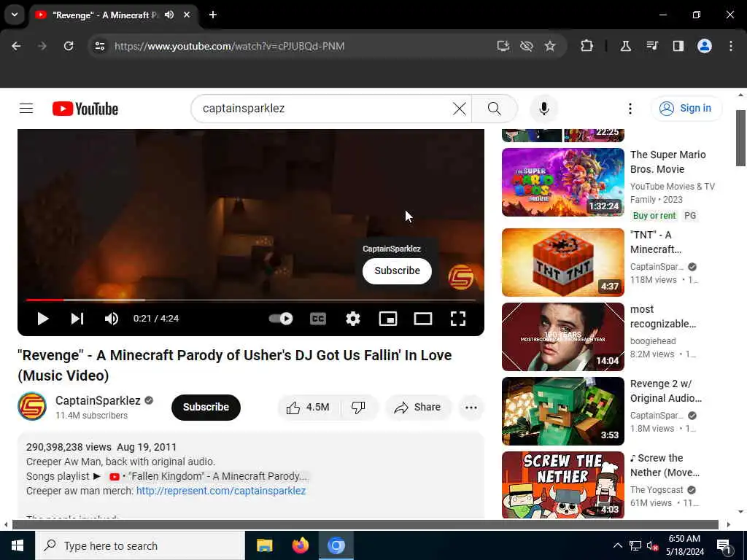Enter full screen mode

coord(458,319)
